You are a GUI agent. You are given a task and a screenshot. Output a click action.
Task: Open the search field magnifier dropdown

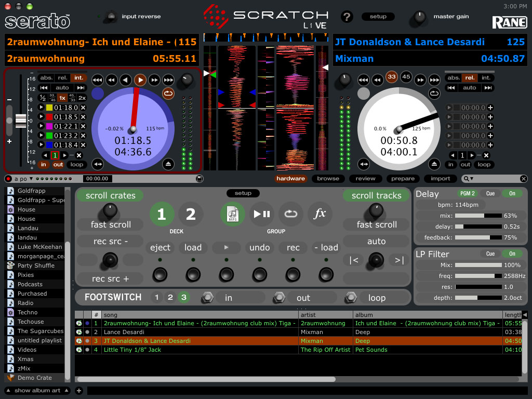469,179
